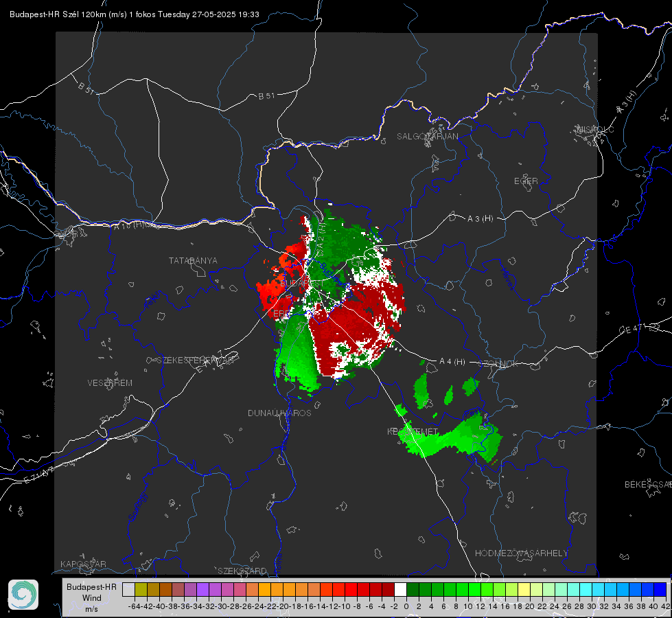This screenshot has width=672, height=618.
Task: Click the dark green swatch between 0 and 2
Action: tap(413, 589)
